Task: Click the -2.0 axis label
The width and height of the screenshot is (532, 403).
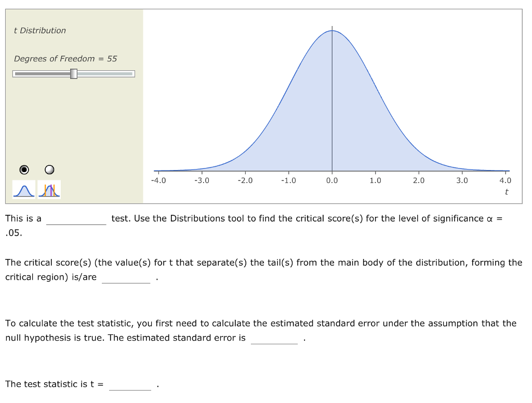Action: [245, 180]
